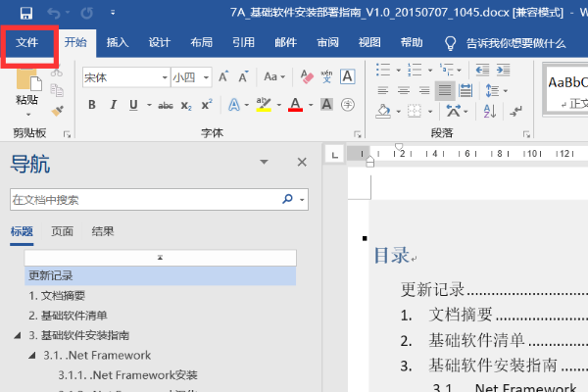This screenshot has height=392, width=588.
Task: Click the Borders icon
Action: coord(415,111)
